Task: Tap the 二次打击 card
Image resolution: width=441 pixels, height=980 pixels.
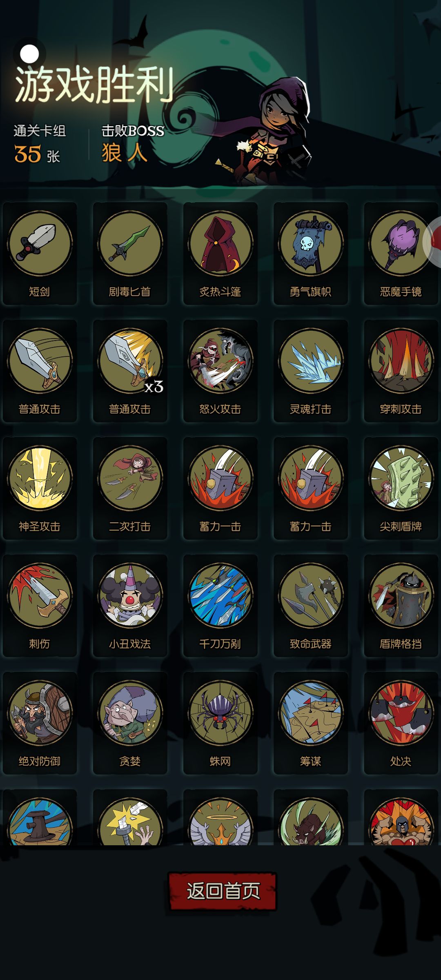Action: pos(130,488)
